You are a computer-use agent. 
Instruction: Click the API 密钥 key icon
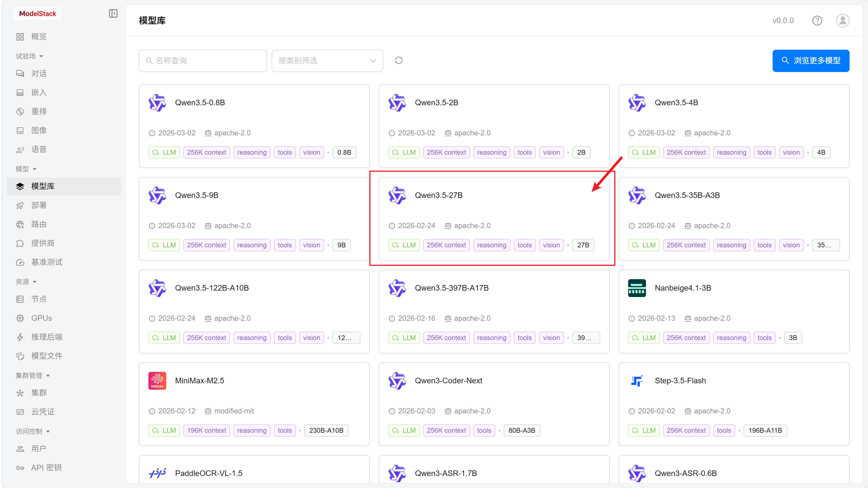(x=20, y=468)
